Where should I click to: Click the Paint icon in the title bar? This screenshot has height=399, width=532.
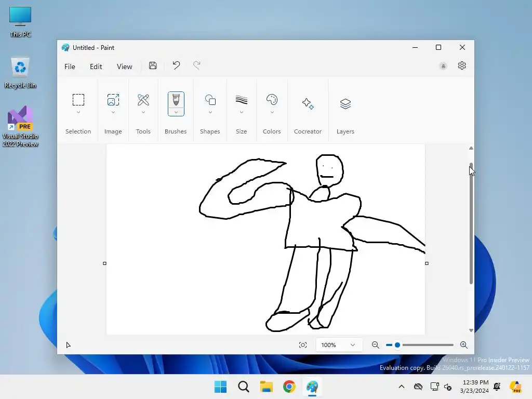(x=65, y=47)
